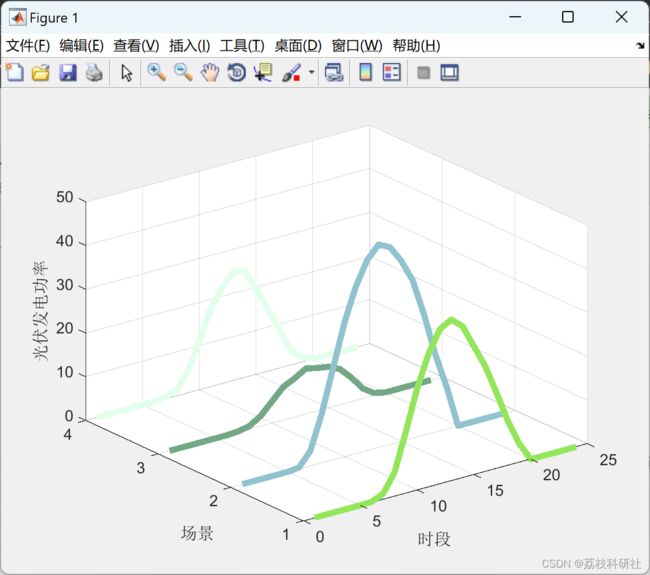Click the Figure 1 window title text
Viewport: 650px width, 575px height.
[53, 18]
